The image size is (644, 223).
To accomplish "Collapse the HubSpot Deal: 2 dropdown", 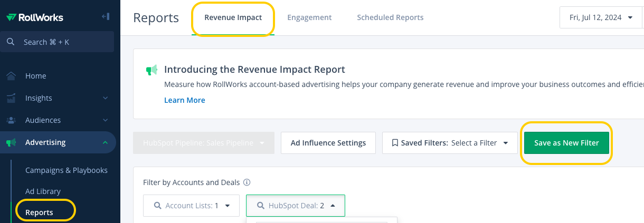I will [296, 206].
